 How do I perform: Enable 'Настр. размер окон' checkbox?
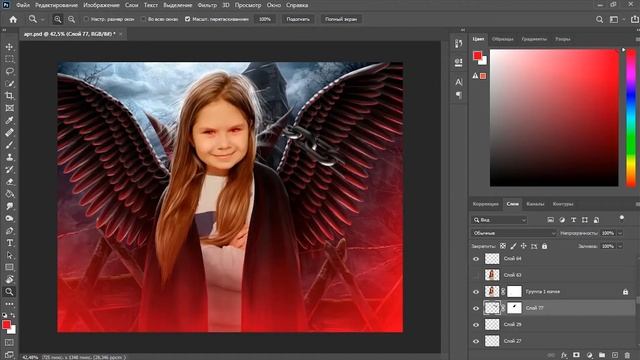tap(86, 19)
